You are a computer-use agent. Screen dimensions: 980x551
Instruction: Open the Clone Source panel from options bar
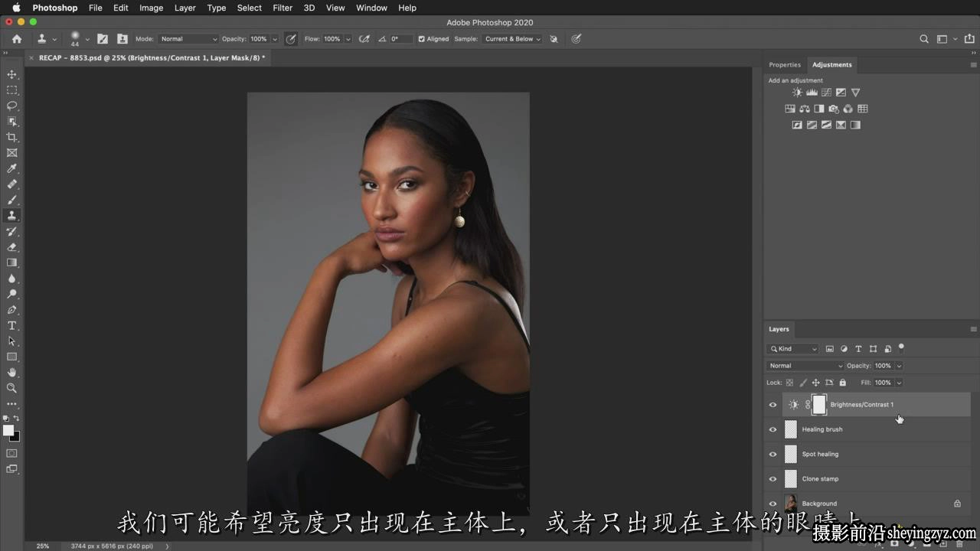[122, 39]
